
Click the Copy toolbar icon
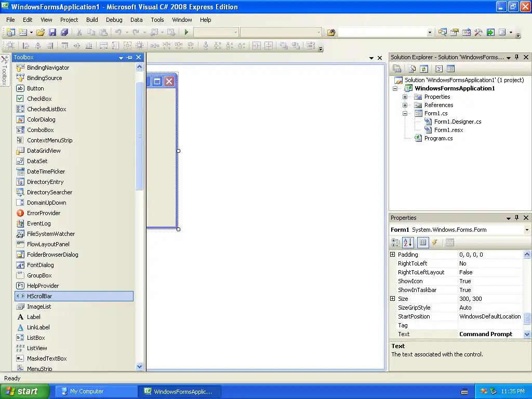(91, 32)
